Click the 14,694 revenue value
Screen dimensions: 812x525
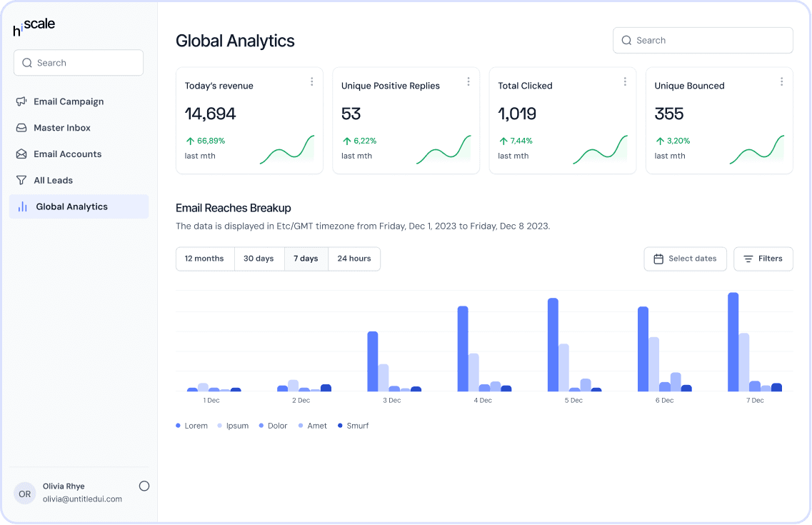click(210, 114)
